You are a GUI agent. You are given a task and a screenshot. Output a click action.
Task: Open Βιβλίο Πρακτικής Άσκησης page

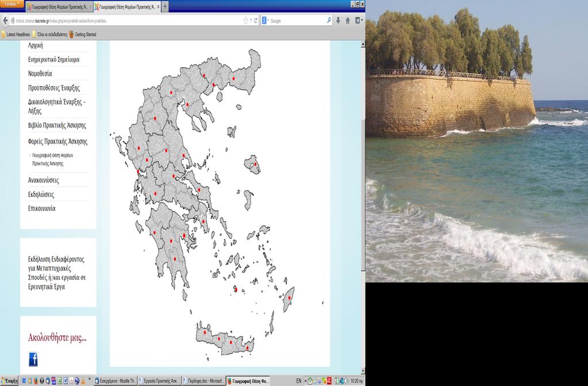[57, 126]
